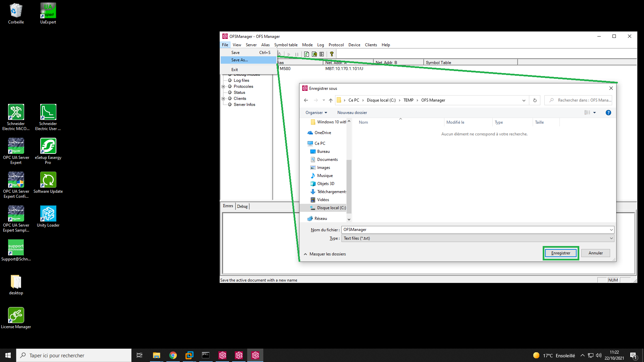Open Téléchargements in the navigation pane
This screenshot has width=644, height=362.
(328, 192)
